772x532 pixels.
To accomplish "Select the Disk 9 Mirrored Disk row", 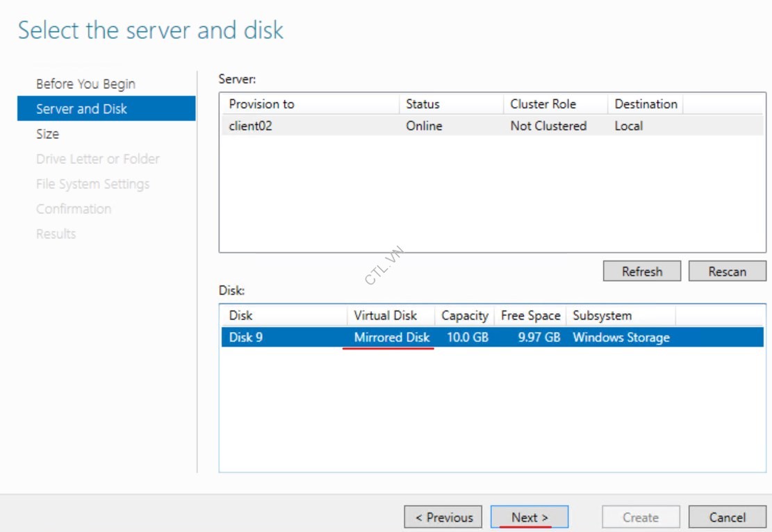I will (492, 338).
